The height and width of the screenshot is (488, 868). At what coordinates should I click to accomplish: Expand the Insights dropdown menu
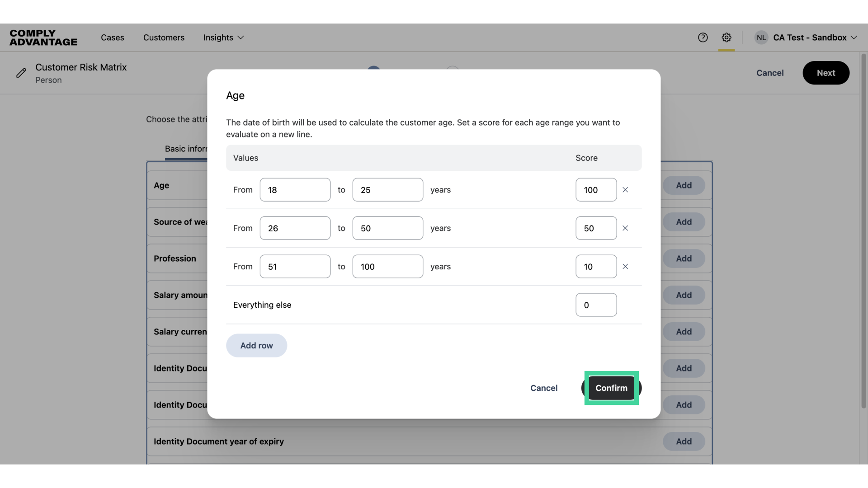tap(223, 38)
